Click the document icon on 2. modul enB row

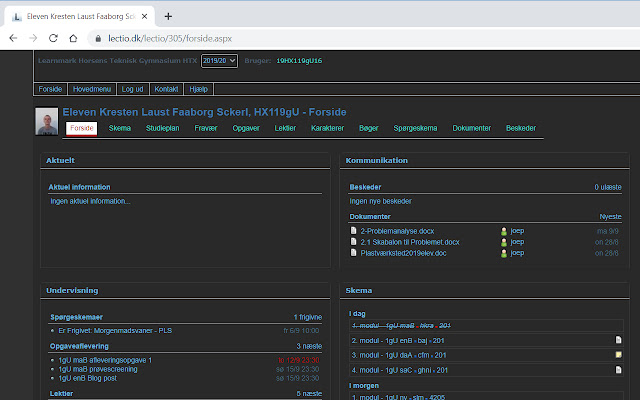[618, 340]
